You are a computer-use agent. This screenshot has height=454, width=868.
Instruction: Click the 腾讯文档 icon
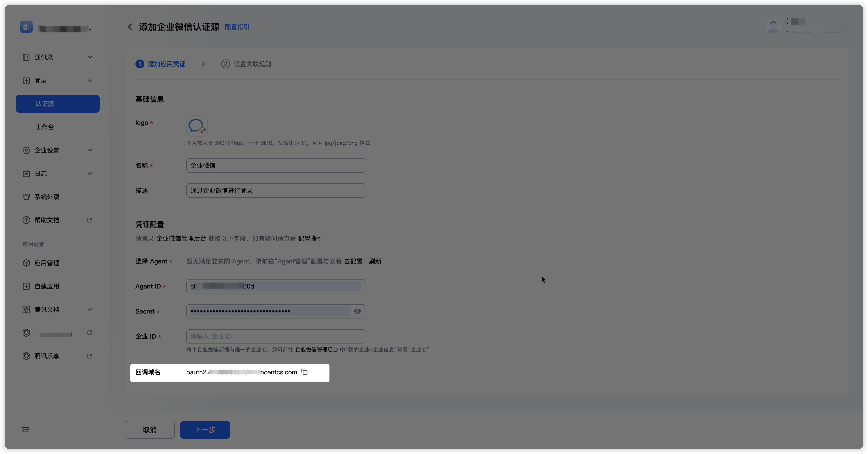[x=26, y=310]
